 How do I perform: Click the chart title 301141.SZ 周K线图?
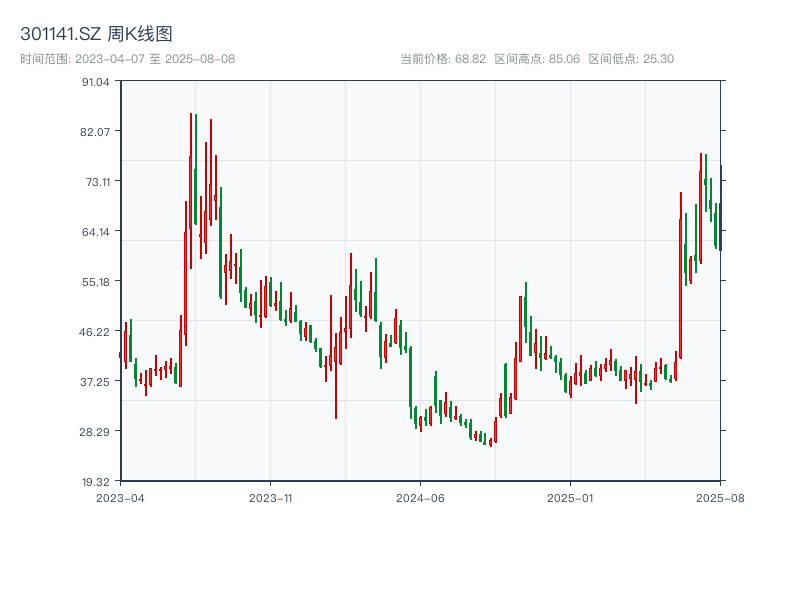point(97,31)
